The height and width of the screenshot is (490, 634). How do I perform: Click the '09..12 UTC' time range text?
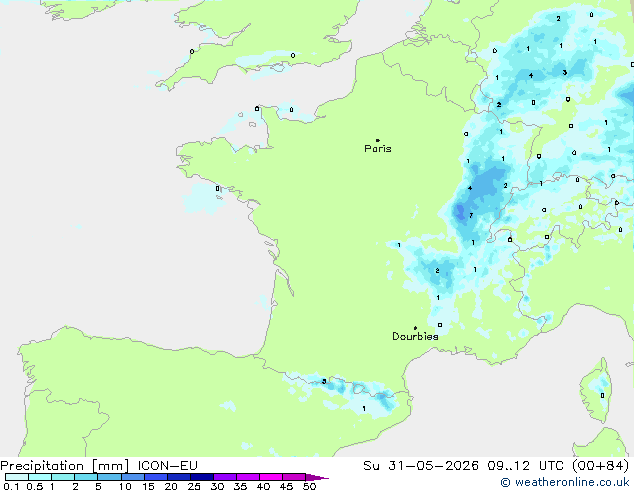[525, 466]
